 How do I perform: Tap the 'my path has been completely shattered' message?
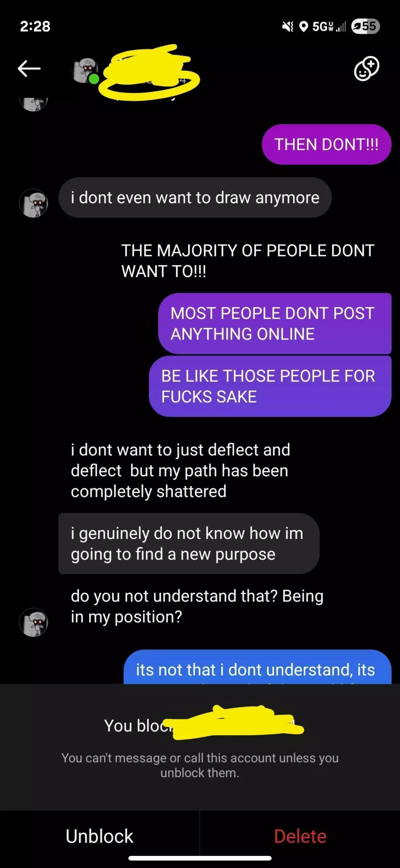(180, 470)
